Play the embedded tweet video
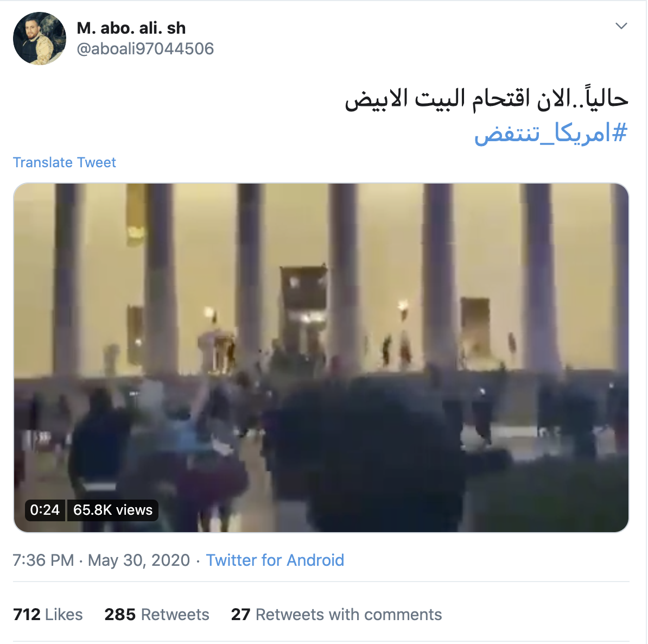The width and height of the screenshot is (648, 644). [x=321, y=358]
